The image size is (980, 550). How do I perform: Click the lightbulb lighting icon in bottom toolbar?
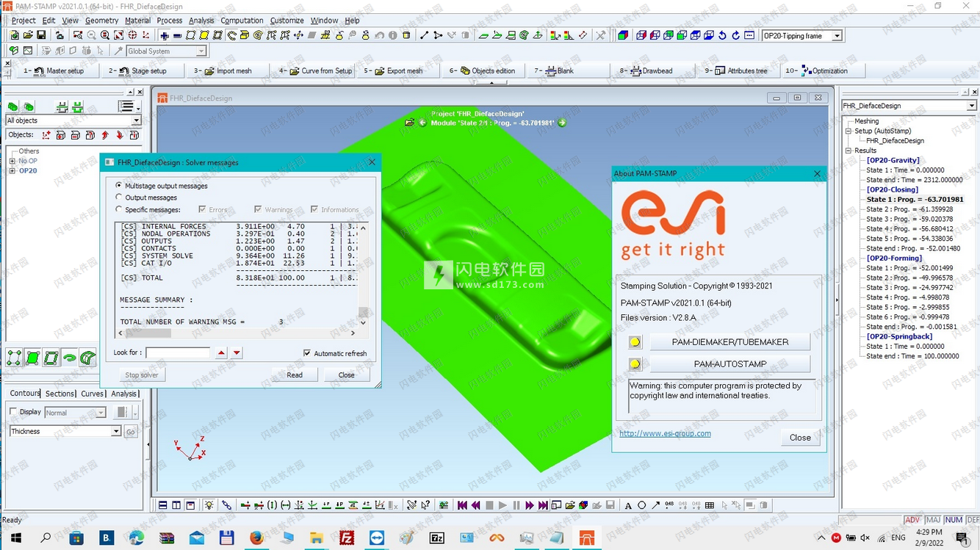pos(209,505)
